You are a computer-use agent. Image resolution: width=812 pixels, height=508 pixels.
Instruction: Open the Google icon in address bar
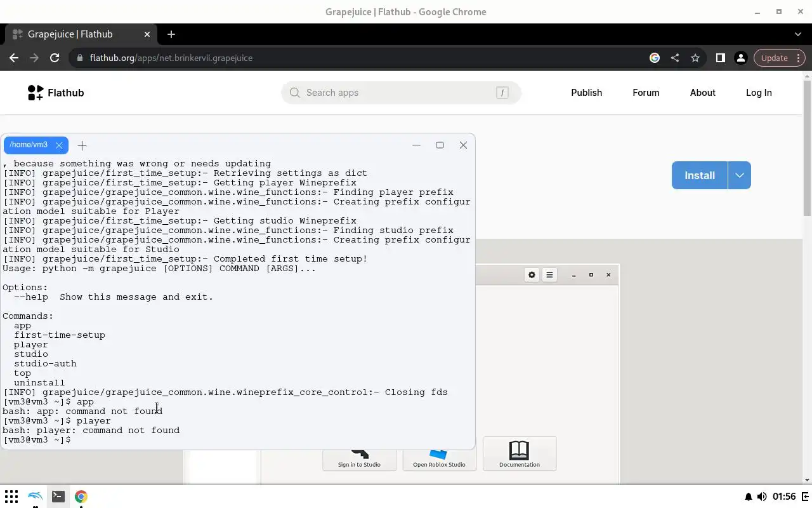pyautogui.click(x=655, y=58)
